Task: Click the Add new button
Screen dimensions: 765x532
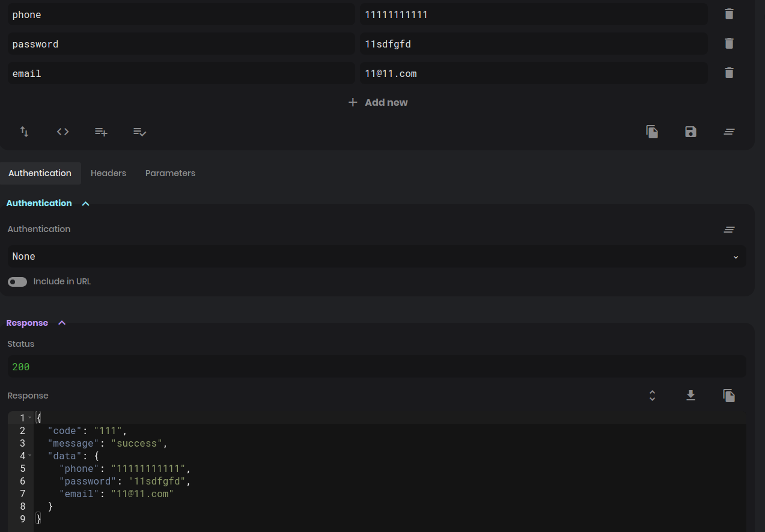Action: pyautogui.click(x=378, y=102)
